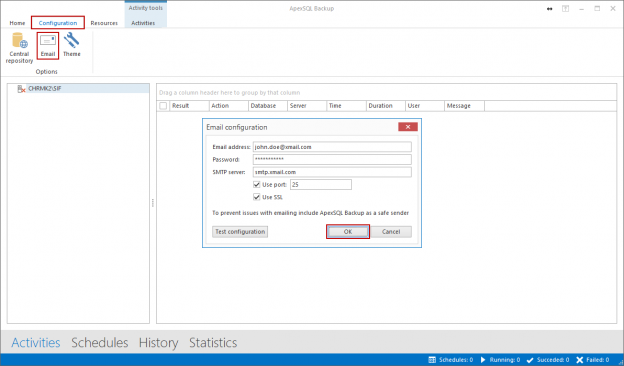Click the Schedules count in status bar
The height and width of the screenshot is (366, 624).
click(x=450, y=360)
